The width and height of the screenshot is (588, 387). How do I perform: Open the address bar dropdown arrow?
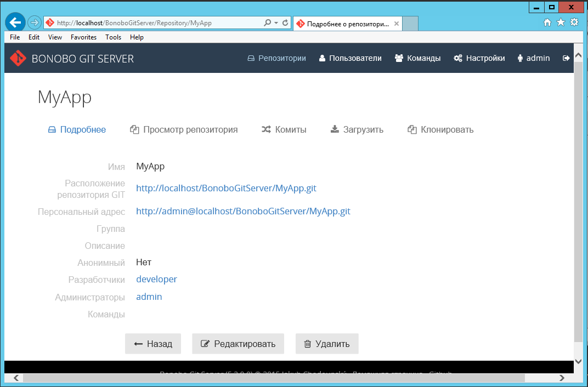(x=276, y=23)
